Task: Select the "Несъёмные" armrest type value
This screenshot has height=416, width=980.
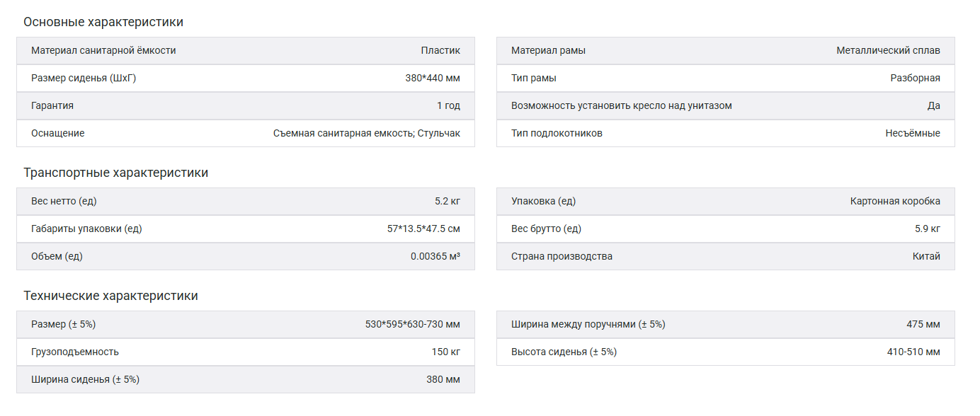Action: click(912, 133)
